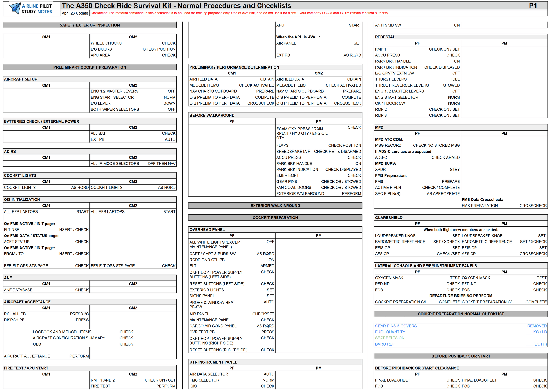550x392 pixels.
Task: Click the 'APU' START row
Action: pyautogui.click(x=319, y=25)
